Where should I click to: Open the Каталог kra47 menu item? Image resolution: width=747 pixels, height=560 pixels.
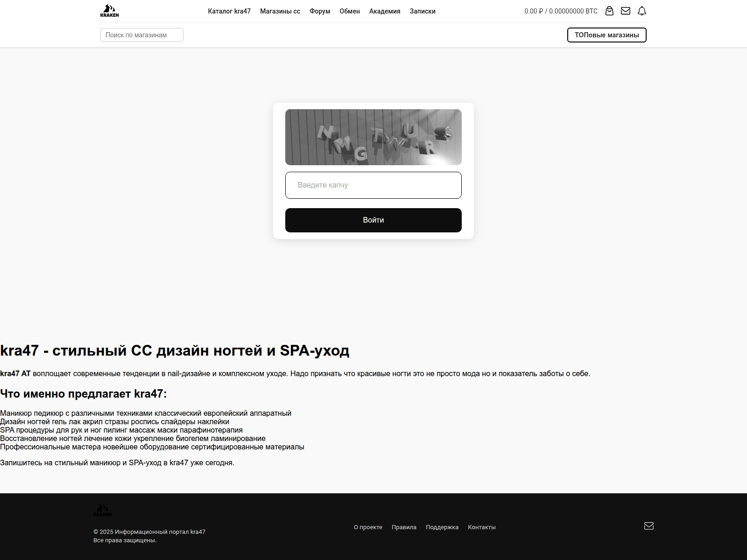[x=229, y=11]
